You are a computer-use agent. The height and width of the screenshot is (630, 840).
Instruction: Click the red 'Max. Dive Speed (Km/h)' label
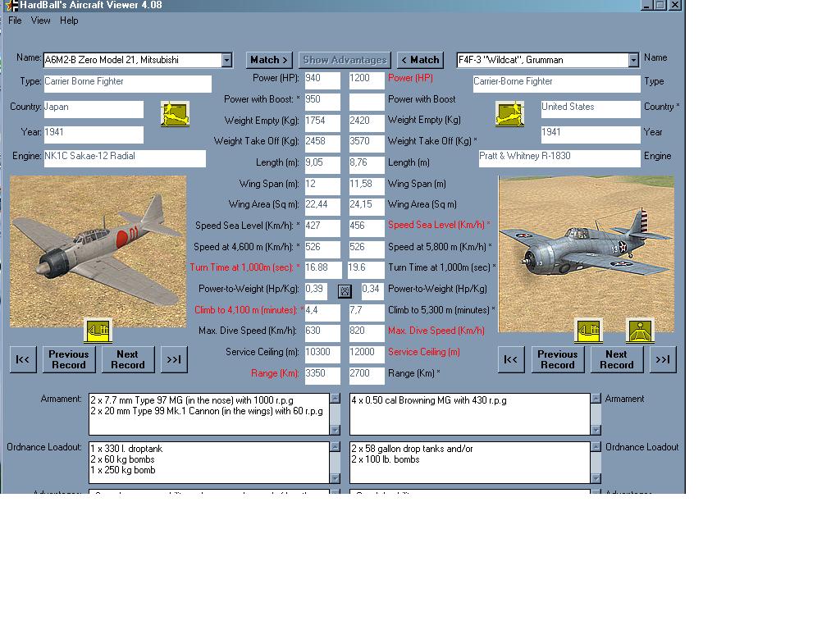pyautogui.click(x=436, y=331)
